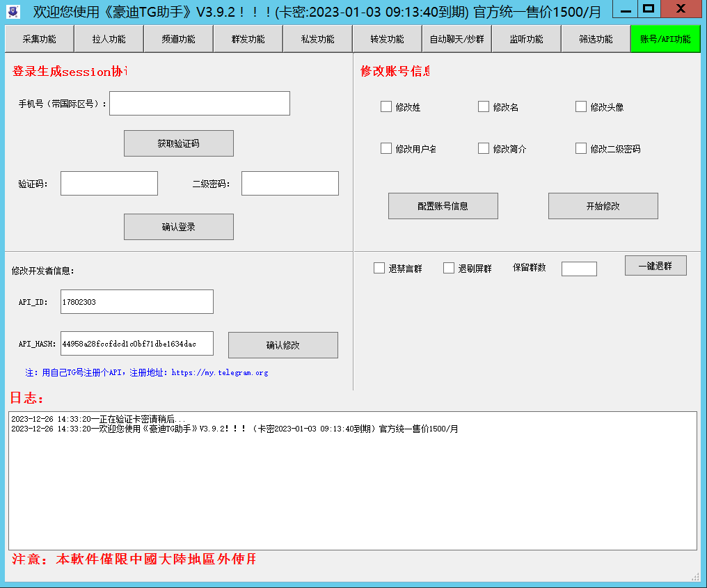This screenshot has height=588, width=707.
Task: Select the 群发功能 tab
Action: click(248, 39)
